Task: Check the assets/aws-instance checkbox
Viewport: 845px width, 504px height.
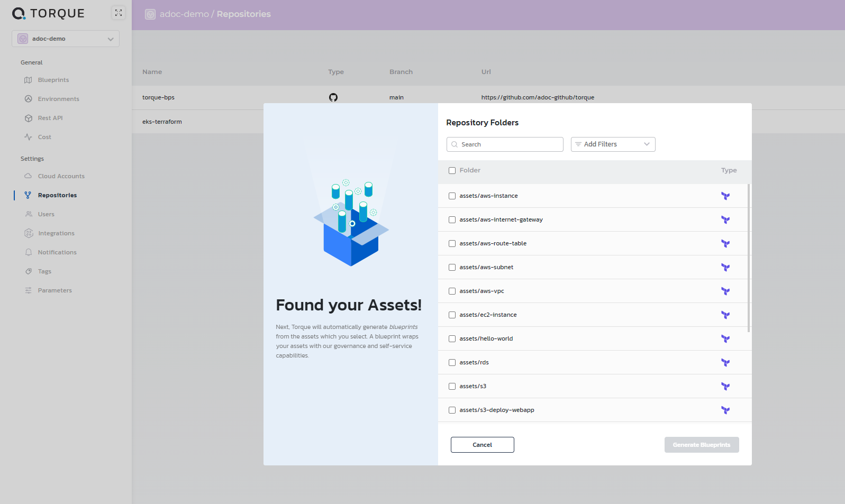Action: click(452, 196)
